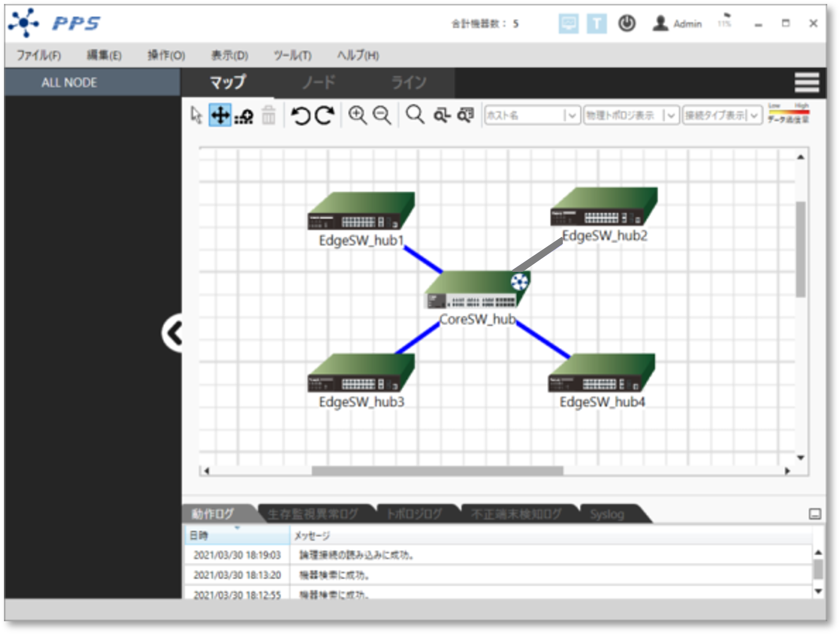Sort the log by 日時 column header
Screen dimensions: 840x634
click(x=237, y=535)
